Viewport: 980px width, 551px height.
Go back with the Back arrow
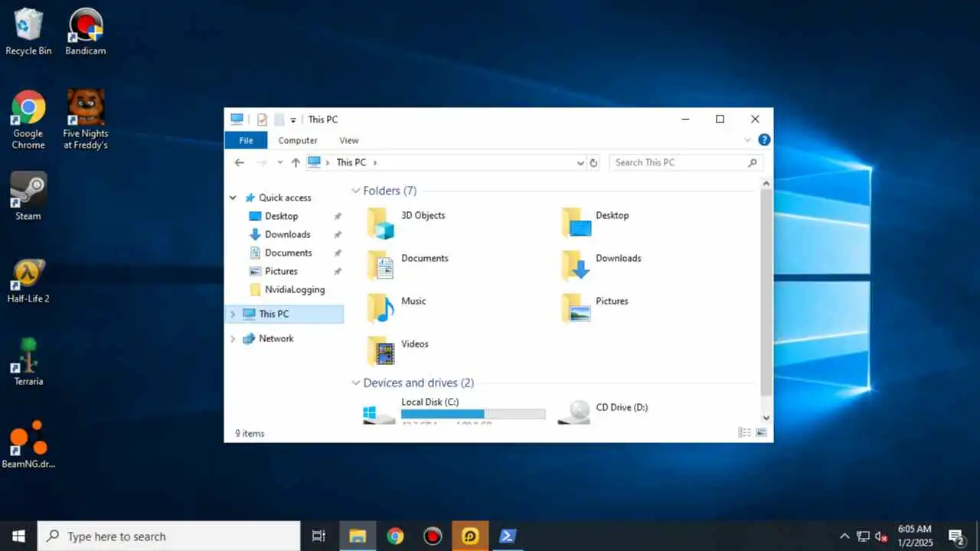(x=239, y=162)
